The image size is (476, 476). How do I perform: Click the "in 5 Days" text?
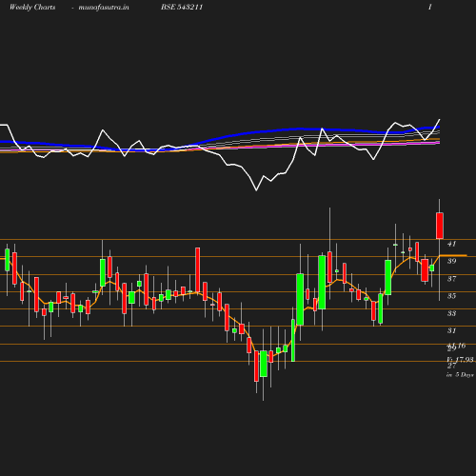coord(460,375)
